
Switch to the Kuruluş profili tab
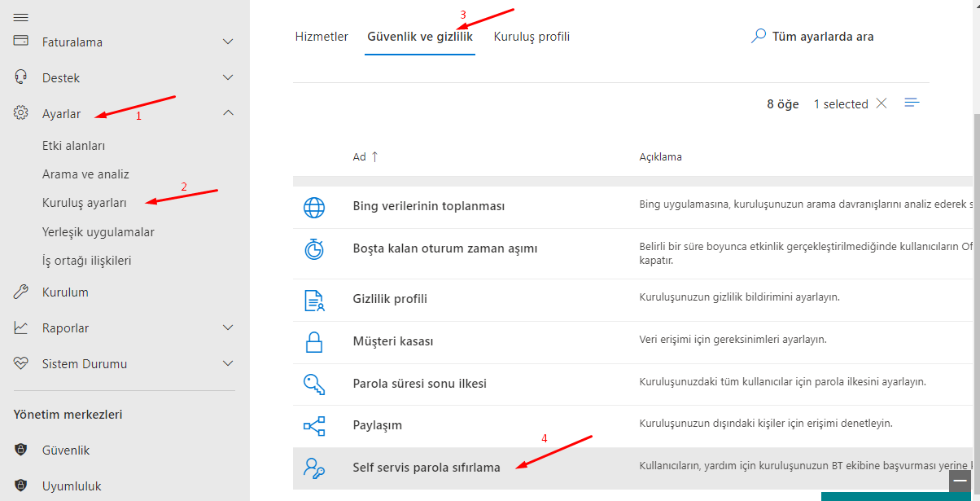click(x=532, y=37)
